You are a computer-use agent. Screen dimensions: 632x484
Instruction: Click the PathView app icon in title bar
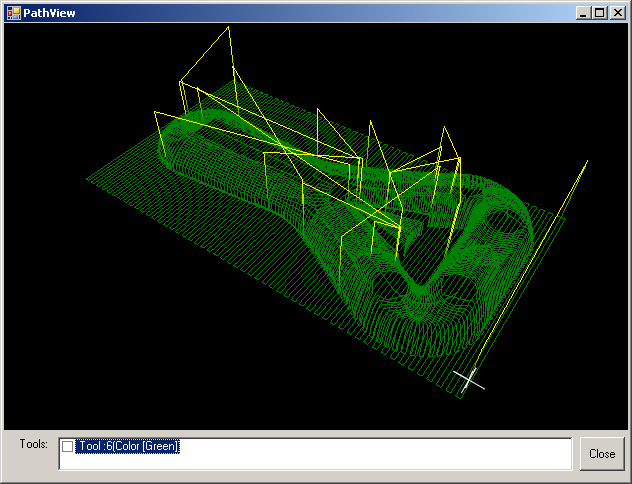point(12,12)
